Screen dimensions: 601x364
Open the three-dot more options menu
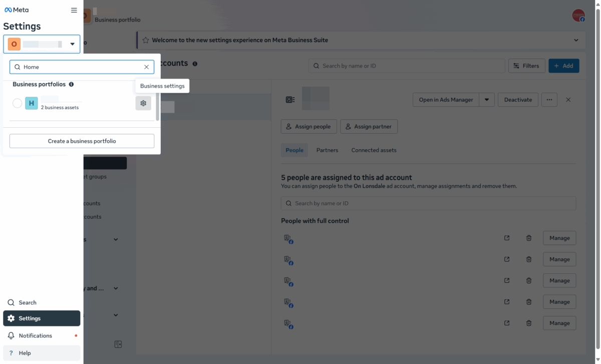[x=549, y=100]
